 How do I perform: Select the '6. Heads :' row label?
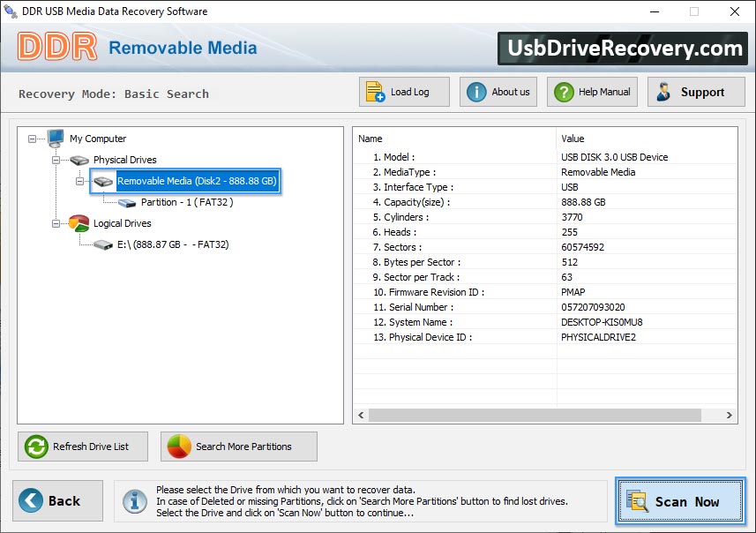pos(394,232)
